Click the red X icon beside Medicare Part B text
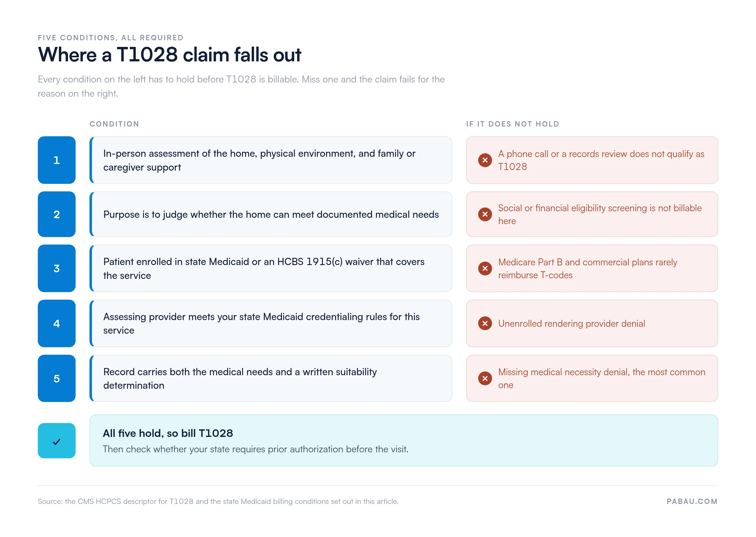The height and width of the screenshot is (537, 756). [x=485, y=268]
